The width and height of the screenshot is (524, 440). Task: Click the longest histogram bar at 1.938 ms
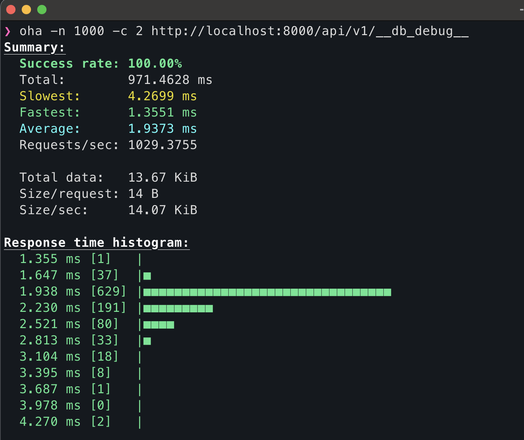(267, 292)
